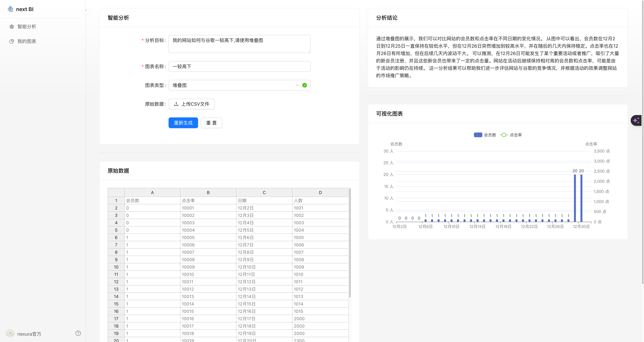Open the floating AI sparkle assistant
Screen dimensions: 644x342
(x=636, y=120)
